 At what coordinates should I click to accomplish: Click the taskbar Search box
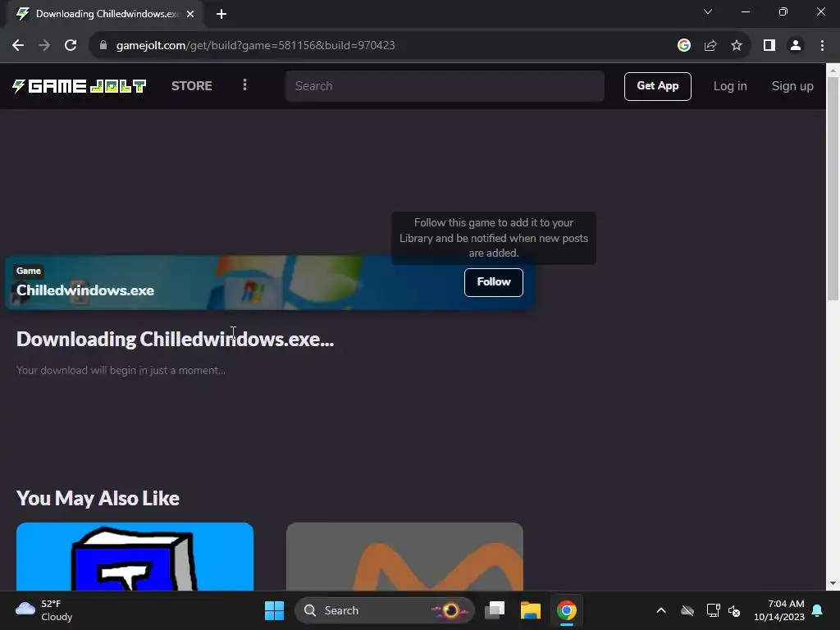(x=385, y=610)
